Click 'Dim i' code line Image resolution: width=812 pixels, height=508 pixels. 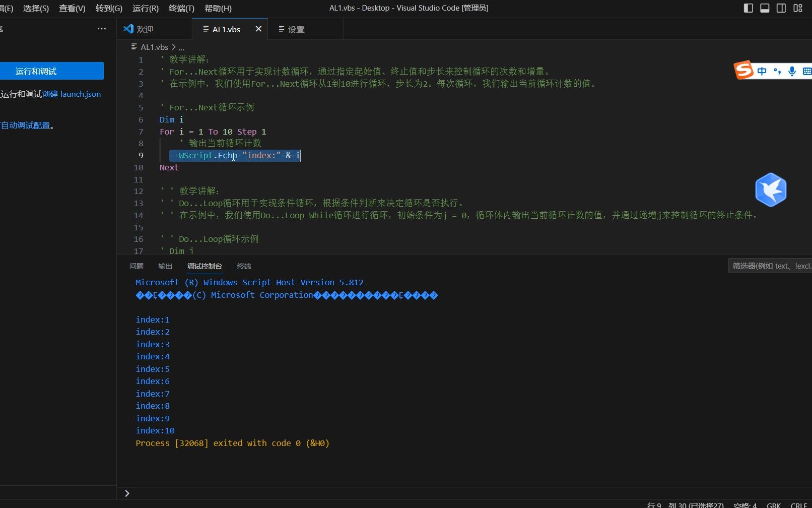pyautogui.click(x=171, y=119)
